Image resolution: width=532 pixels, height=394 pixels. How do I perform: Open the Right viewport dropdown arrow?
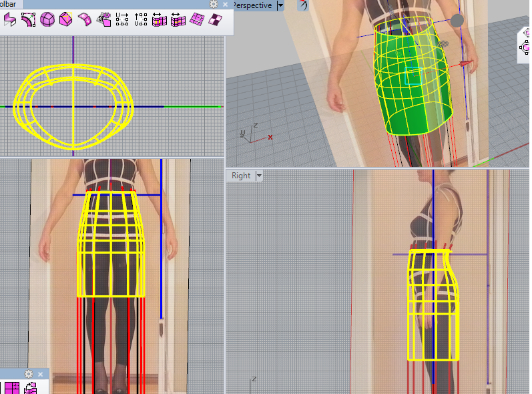pos(259,176)
